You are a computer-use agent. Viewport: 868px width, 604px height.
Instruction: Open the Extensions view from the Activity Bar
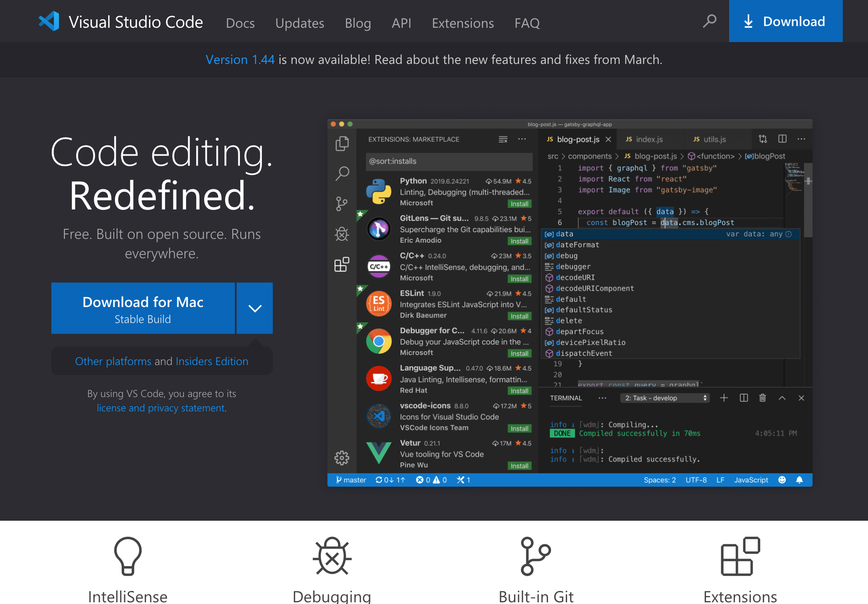[x=341, y=265]
